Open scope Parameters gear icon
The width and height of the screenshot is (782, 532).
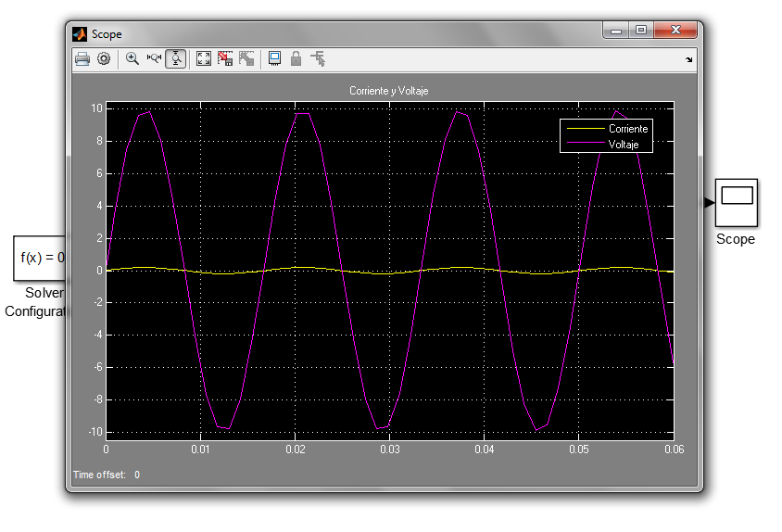coord(104,59)
